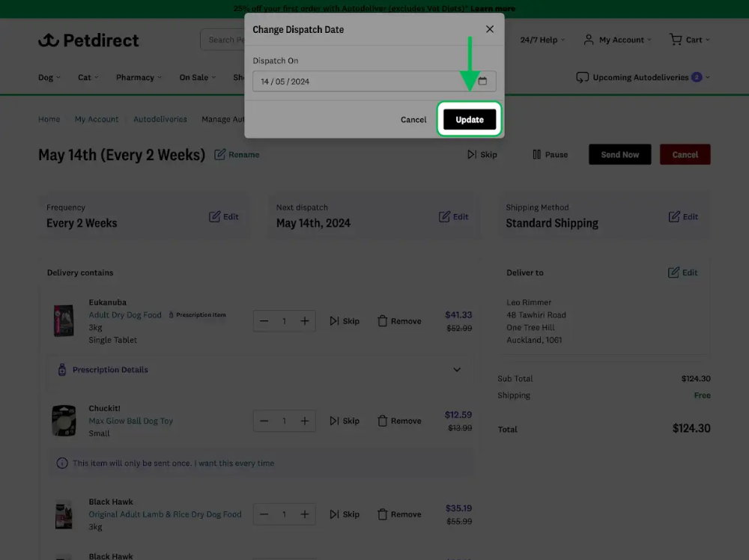This screenshot has height=560, width=749.
Task: Decrease Chuckit! quantity
Action: coord(264,421)
